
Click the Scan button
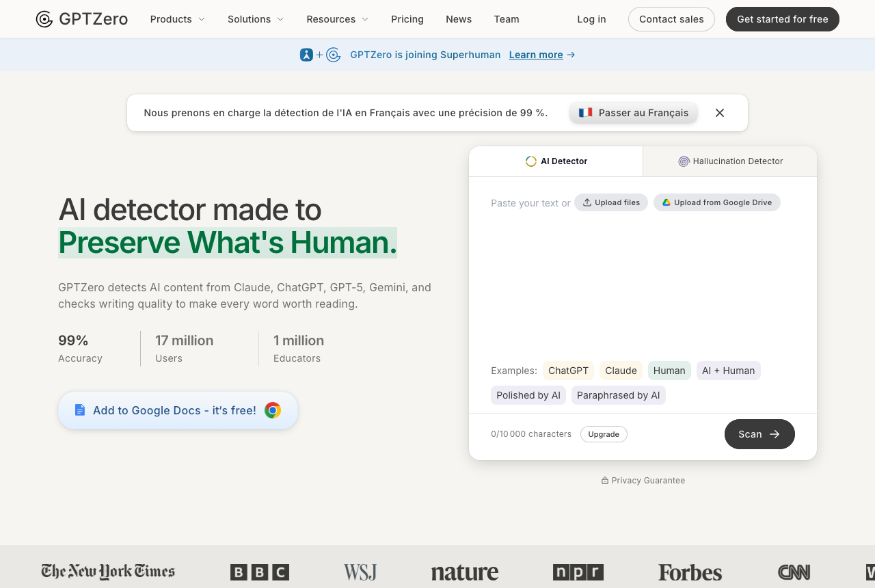point(759,434)
